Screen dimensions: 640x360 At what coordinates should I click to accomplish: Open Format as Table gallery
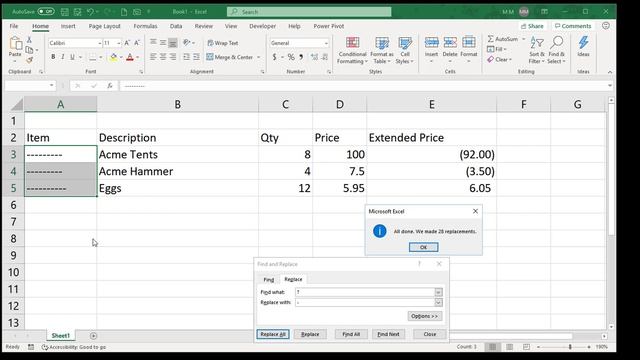pyautogui.click(x=382, y=50)
